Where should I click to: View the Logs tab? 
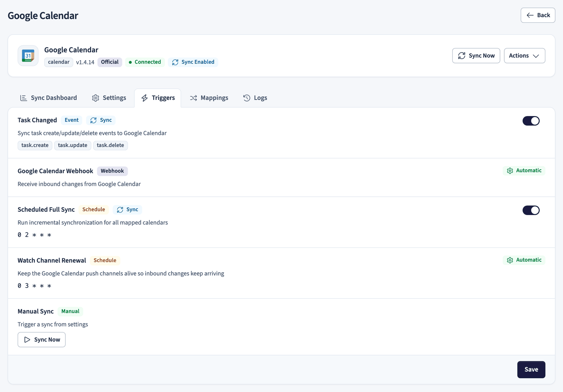(x=255, y=98)
